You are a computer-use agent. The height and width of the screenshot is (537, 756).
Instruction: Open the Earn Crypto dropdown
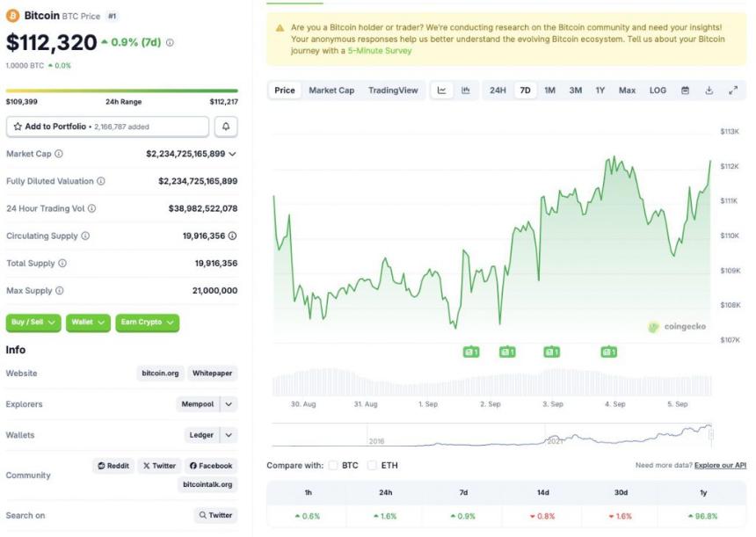pos(147,323)
